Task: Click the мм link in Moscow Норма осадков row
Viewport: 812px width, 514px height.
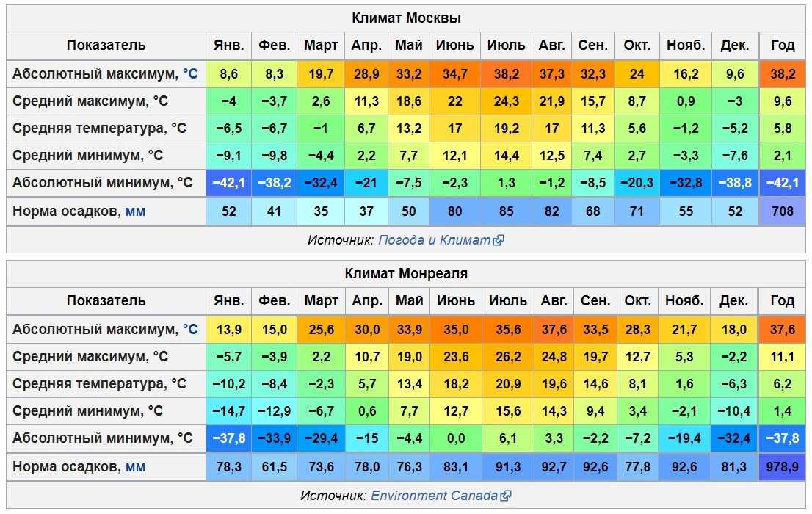Action: pyautogui.click(x=135, y=211)
